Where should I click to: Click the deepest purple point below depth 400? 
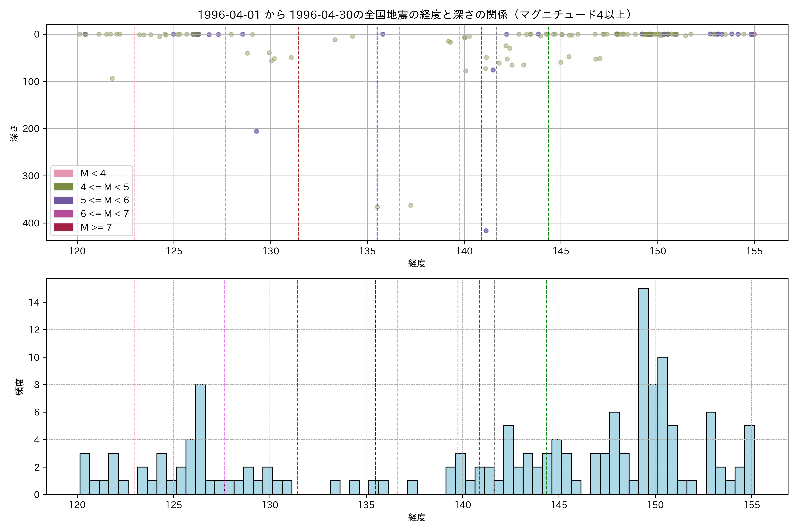tap(486, 231)
